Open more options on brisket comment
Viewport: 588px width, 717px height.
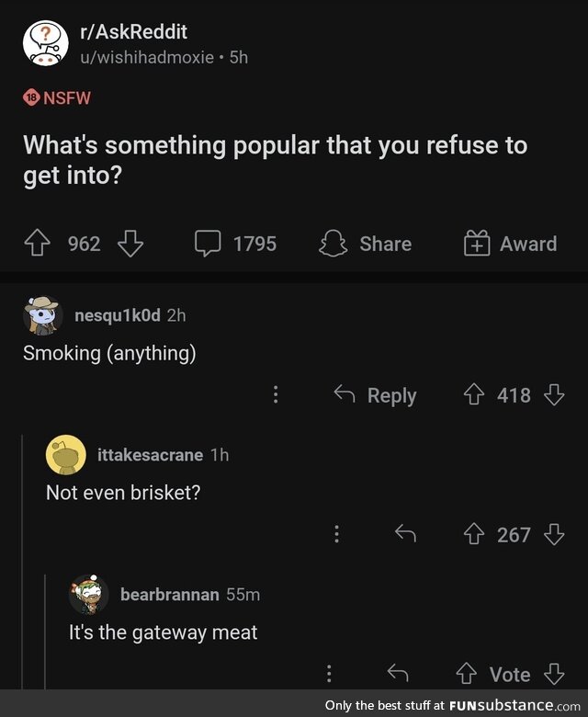coord(336,534)
